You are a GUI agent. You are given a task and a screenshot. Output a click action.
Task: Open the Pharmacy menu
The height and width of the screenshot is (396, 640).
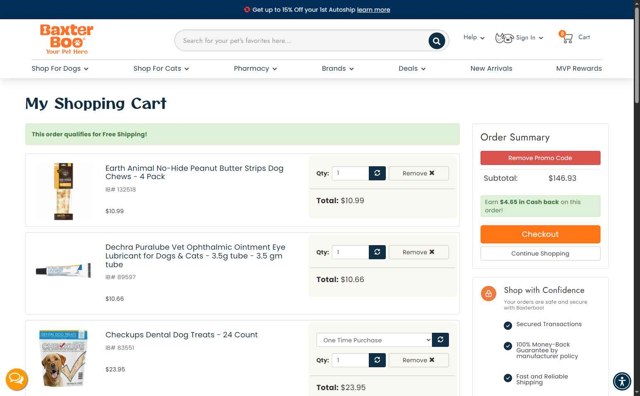pyautogui.click(x=255, y=69)
